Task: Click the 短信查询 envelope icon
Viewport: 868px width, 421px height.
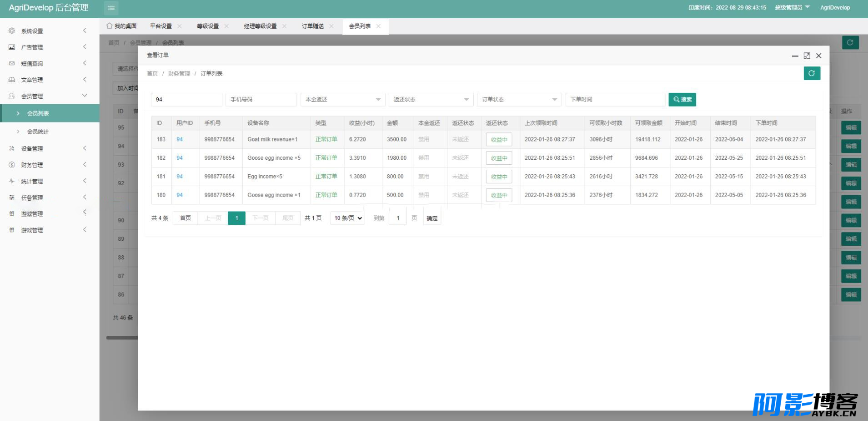Action: [12, 63]
